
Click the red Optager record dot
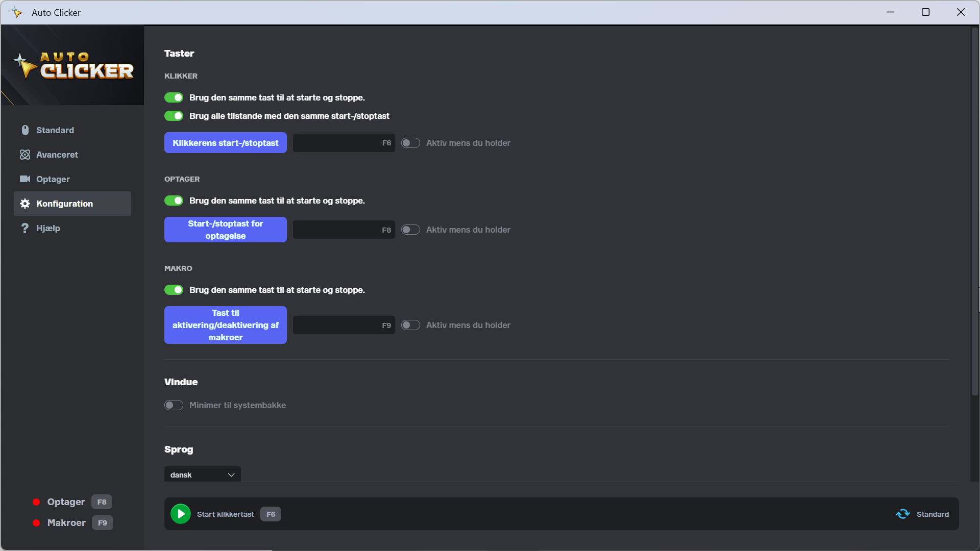tap(36, 502)
